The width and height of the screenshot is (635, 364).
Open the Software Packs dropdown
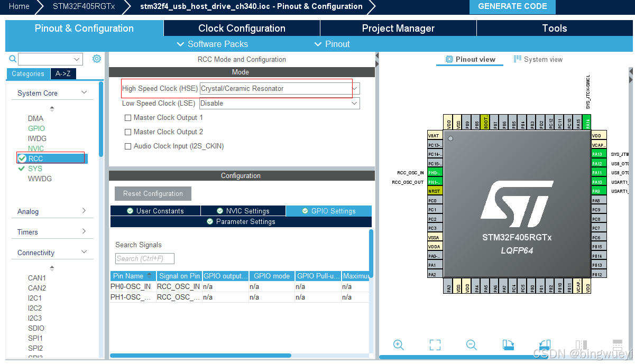tap(213, 44)
